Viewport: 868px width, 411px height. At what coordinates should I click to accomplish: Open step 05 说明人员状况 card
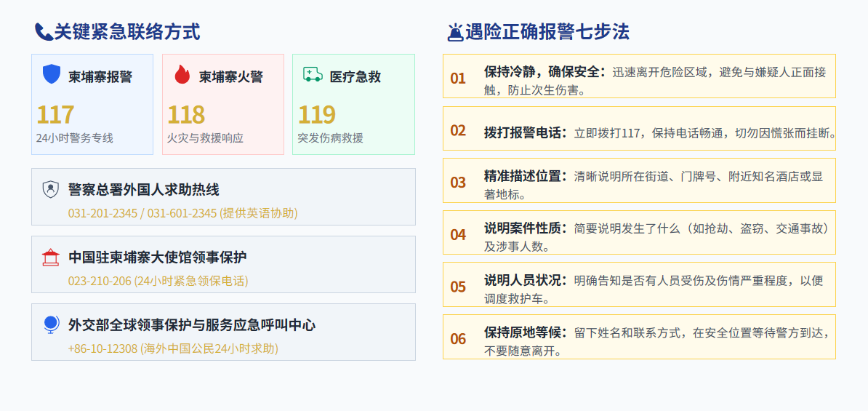(640, 284)
